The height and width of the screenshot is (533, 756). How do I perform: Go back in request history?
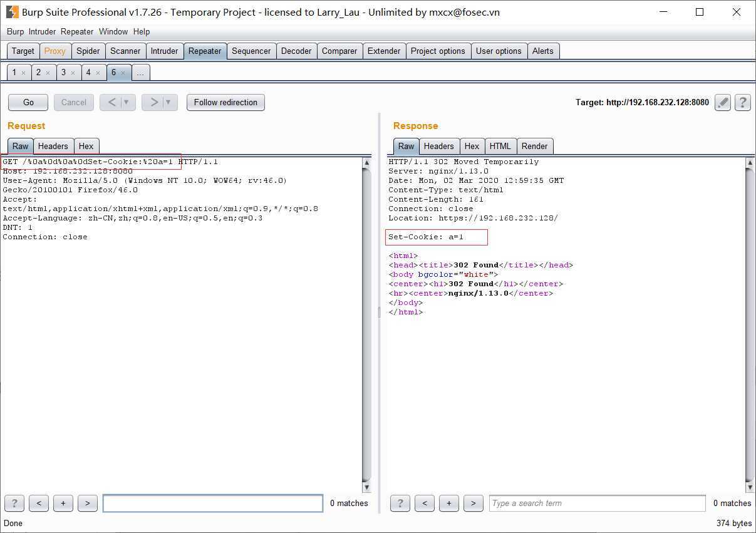click(x=111, y=102)
